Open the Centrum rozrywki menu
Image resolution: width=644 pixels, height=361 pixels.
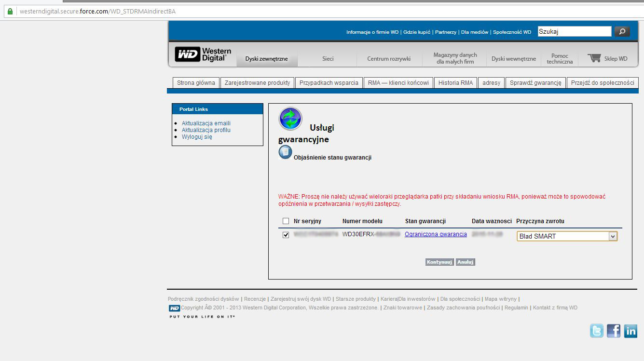(389, 59)
